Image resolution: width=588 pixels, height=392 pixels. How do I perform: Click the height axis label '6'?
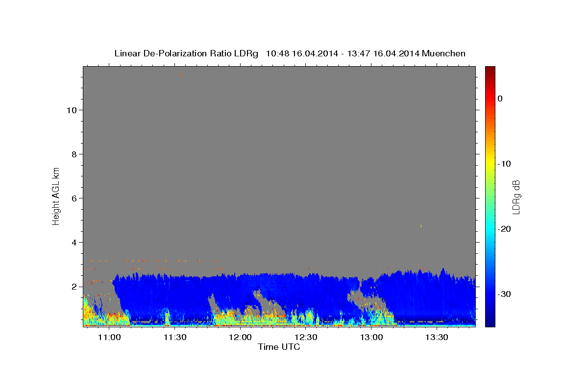click(x=74, y=198)
